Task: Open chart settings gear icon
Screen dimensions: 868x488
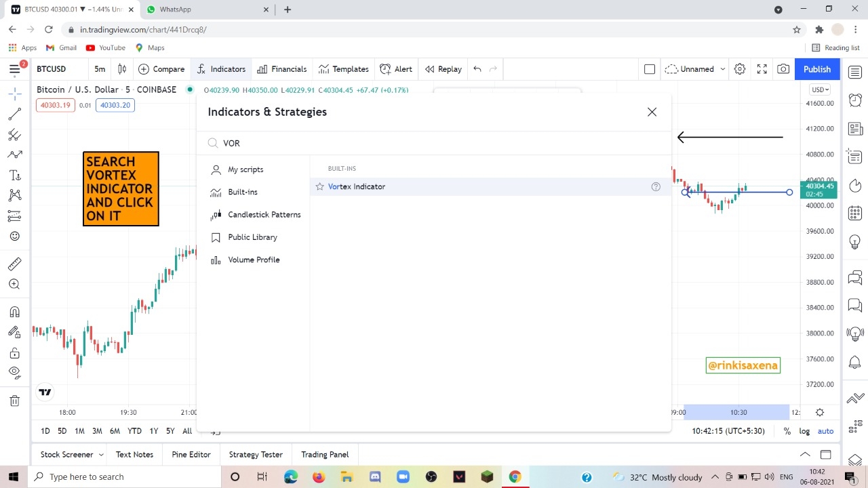Action: pyautogui.click(x=740, y=69)
